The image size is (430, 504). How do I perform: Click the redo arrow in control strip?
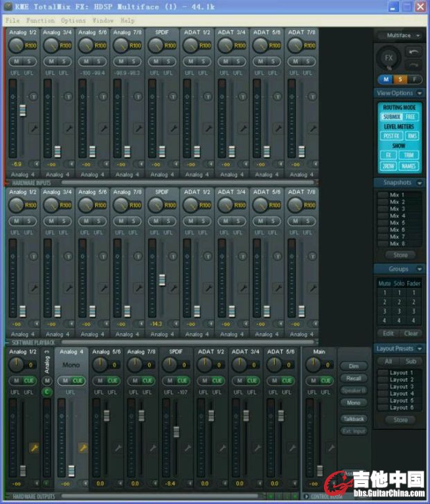coord(413,65)
